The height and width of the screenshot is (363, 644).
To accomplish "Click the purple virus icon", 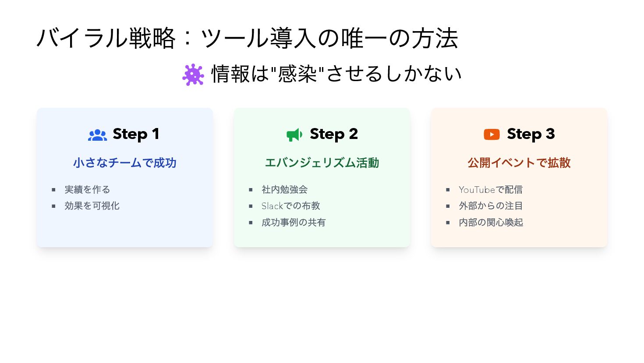I will (x=193, y=75).
